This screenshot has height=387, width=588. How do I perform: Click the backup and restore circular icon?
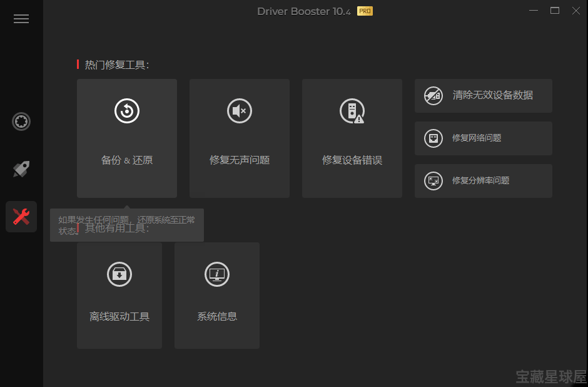pyautogui.click(x=127, y=111)
